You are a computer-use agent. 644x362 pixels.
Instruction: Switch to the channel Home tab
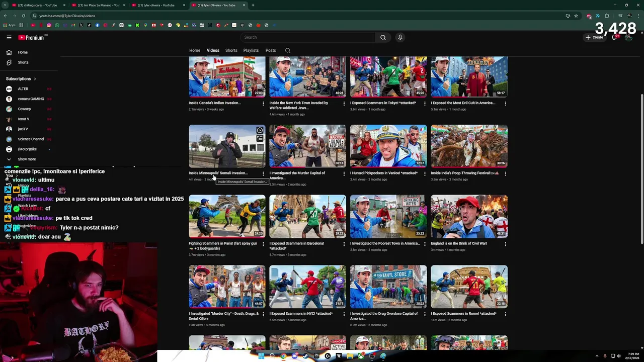[x=195, y=50]
